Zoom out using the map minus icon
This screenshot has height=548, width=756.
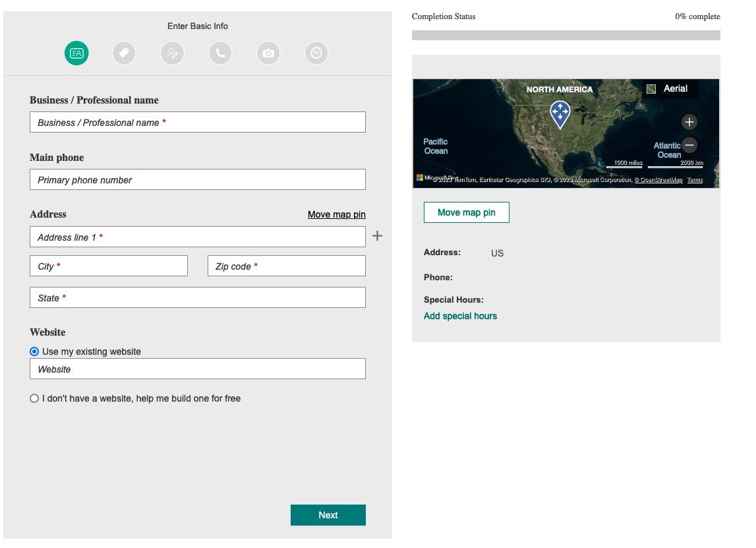click(x=689, y=145)
